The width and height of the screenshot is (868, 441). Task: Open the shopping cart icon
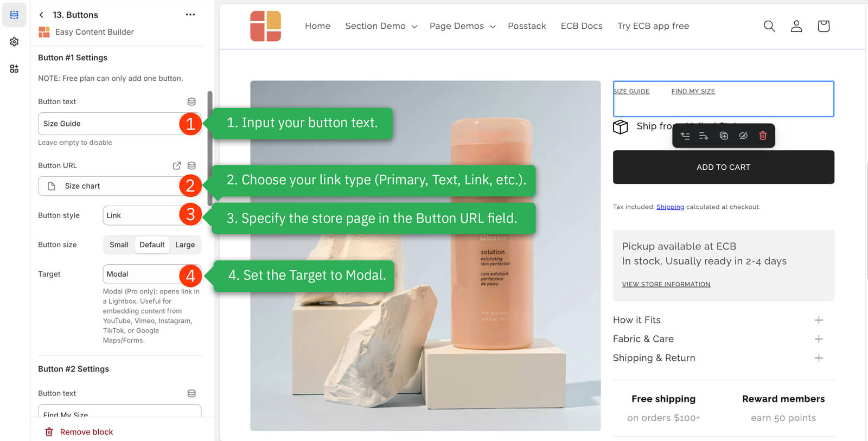pos(823,26)
